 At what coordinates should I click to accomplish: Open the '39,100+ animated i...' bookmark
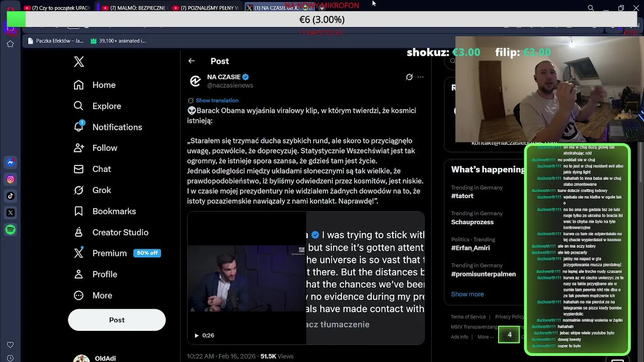tap(118, 41)
